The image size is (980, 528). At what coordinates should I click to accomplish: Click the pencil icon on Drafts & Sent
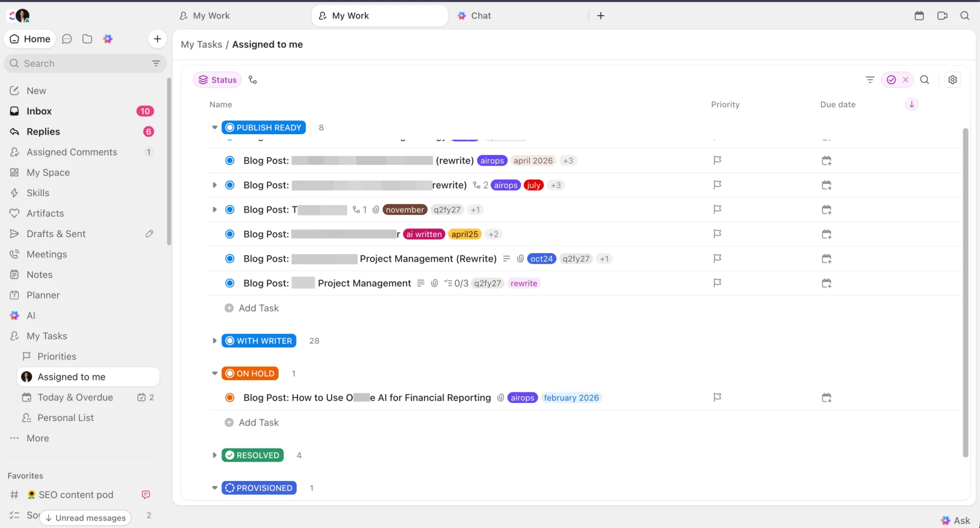pos(149,234)
